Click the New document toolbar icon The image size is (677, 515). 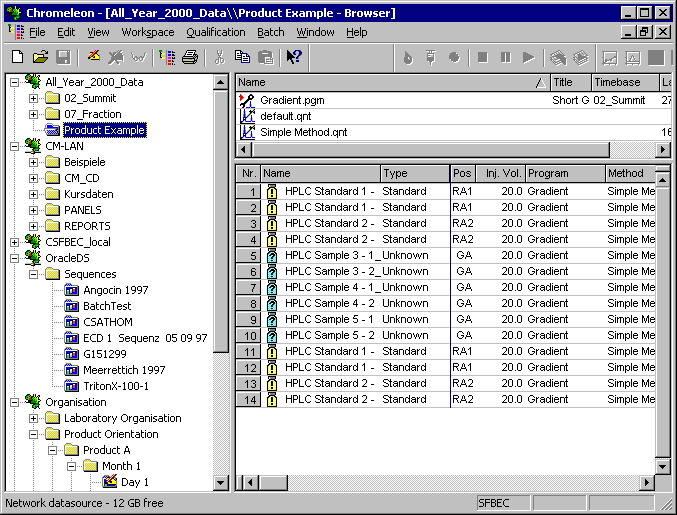coord(18,57)
